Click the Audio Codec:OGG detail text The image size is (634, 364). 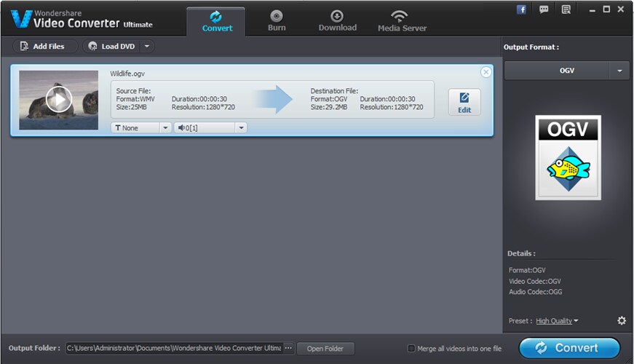pyautogui.click(x=535, y=292)
